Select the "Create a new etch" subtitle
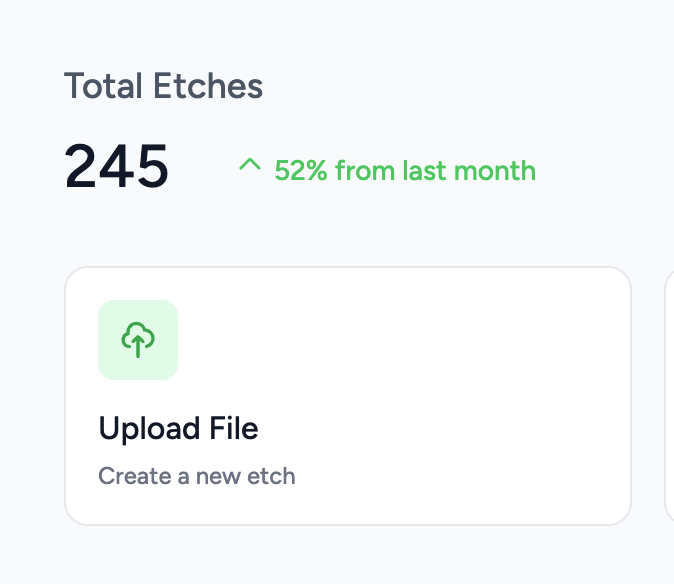Screen dimensions: 674x584 click(196, 476)
